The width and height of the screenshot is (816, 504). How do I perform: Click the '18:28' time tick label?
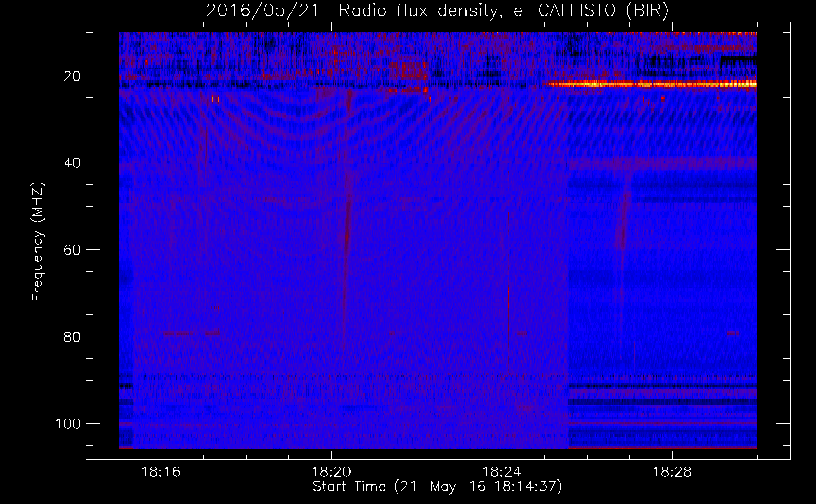pos(672,472)
